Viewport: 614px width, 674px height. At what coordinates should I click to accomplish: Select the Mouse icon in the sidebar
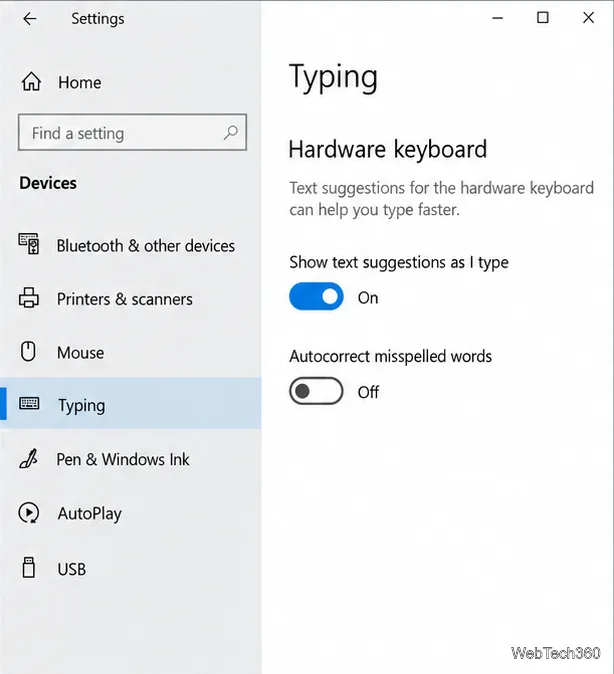[28, 352]
